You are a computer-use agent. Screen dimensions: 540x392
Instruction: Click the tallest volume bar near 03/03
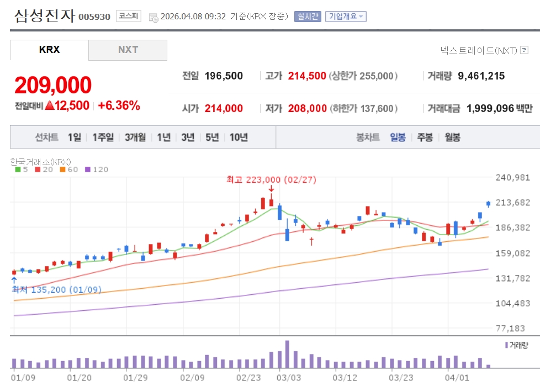pyautogui.click(x=287, y=354)
